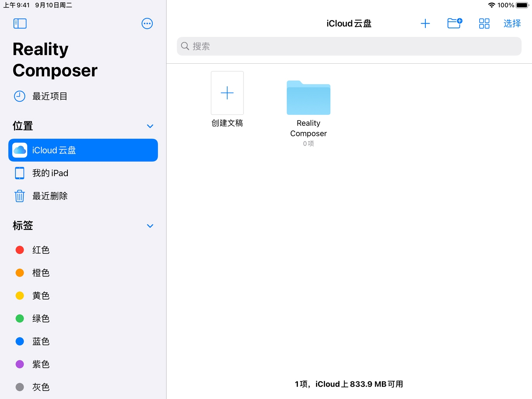Click the trash can icon

point(20,196)
